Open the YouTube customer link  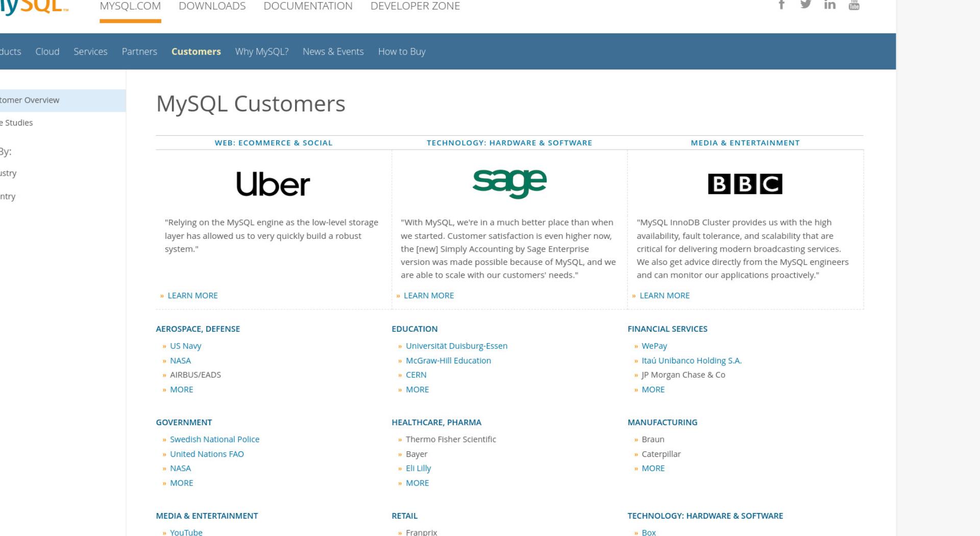click(x=186, y=532)
